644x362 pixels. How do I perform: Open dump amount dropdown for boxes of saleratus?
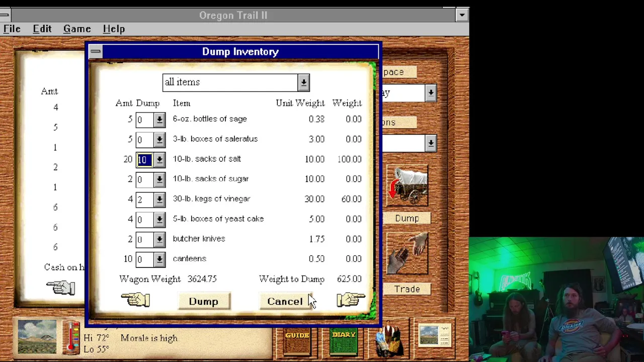pos(159,139)
